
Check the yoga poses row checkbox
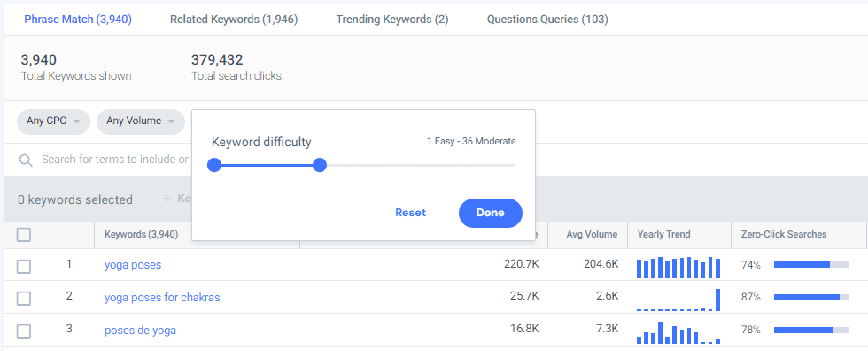23,267
